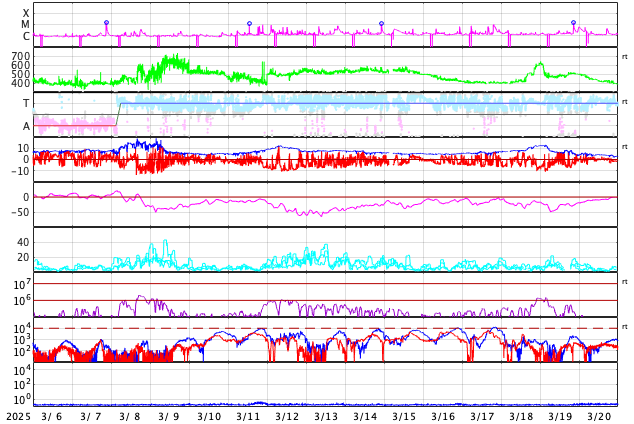Click the blue flare marker above 3/7
634x424 pixels.
[106, 23]
